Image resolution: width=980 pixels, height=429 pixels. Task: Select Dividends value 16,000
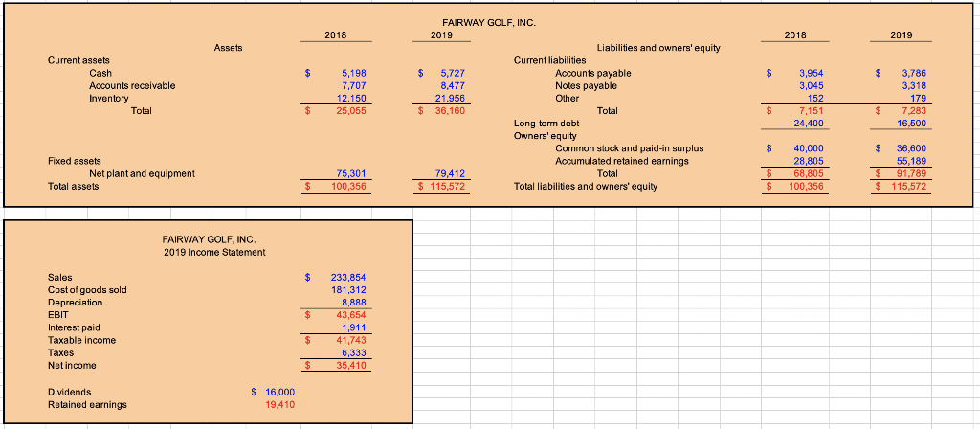click(x=280, y=392)
